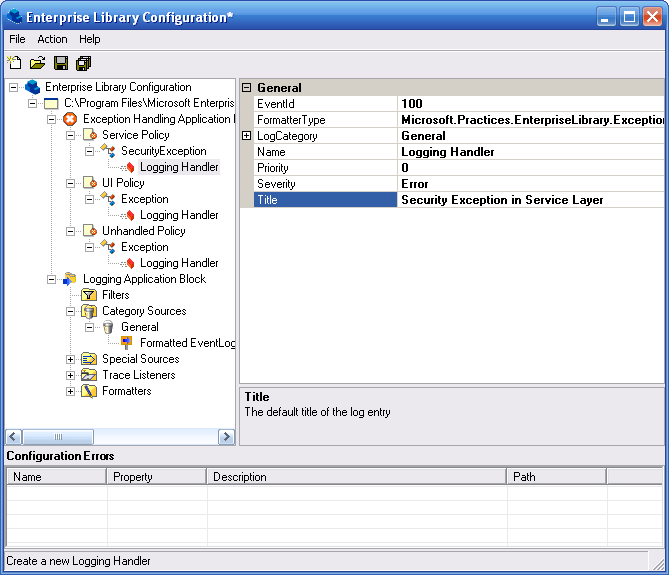Screen dimensions: 669x575
Task: Select the SecurityException tree node
Action: (x=163, y=151)
